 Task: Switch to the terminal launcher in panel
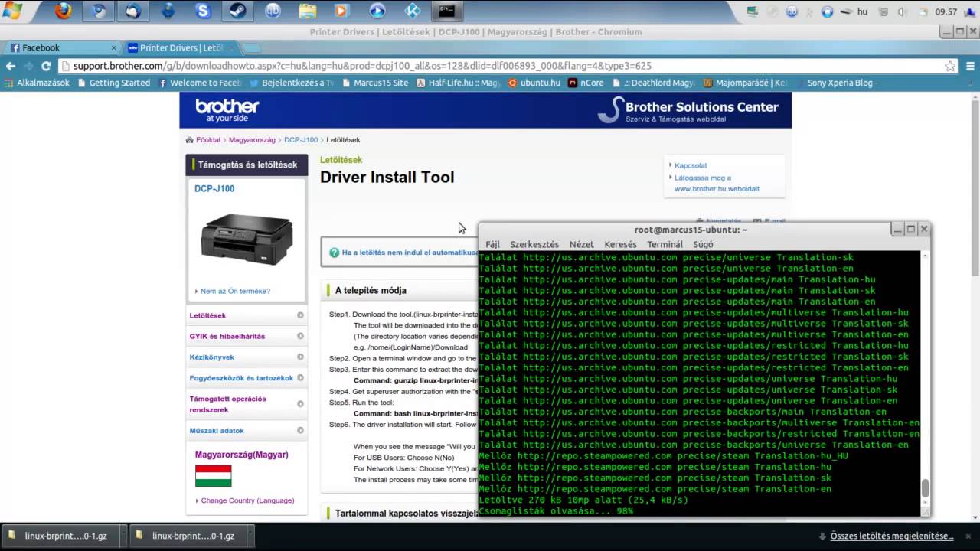pos(446,11)
